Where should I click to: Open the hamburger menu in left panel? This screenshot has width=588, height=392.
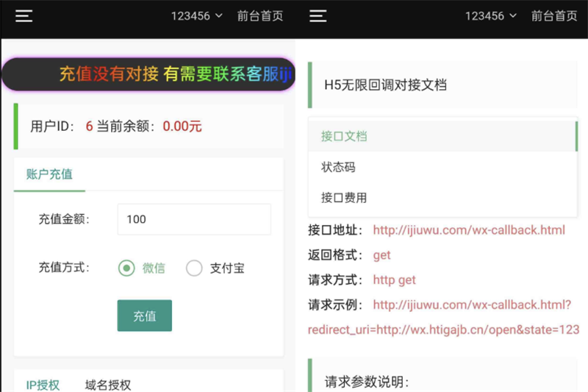point(24,16)
